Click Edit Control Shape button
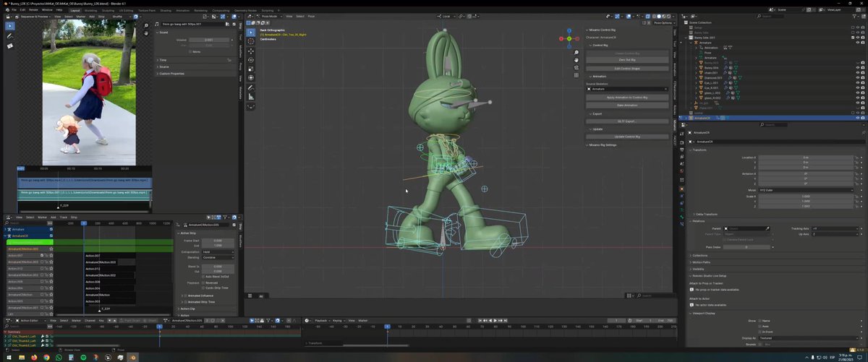 tap(626, 69)
